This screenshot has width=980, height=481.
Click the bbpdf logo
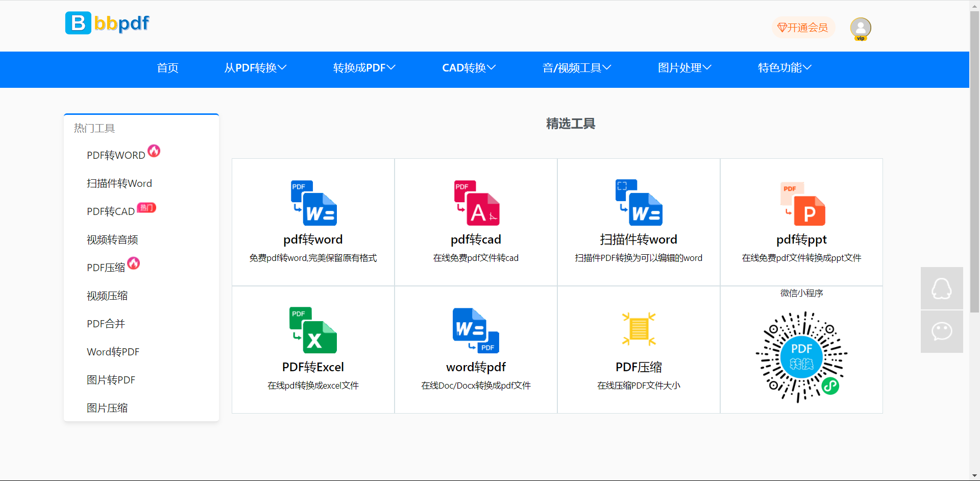coord(107,23)
